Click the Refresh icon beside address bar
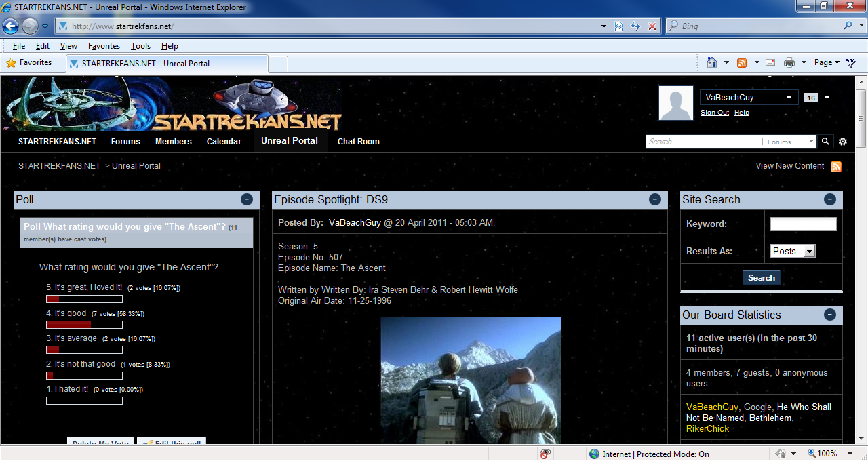The width and height of the screenshot is (868, 461). click(635, 26)
